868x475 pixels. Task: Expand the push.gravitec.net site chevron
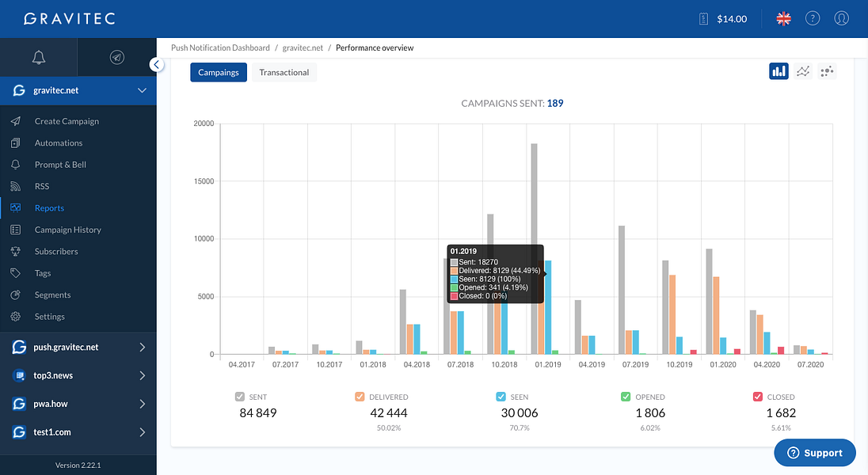tap(143, 347)
